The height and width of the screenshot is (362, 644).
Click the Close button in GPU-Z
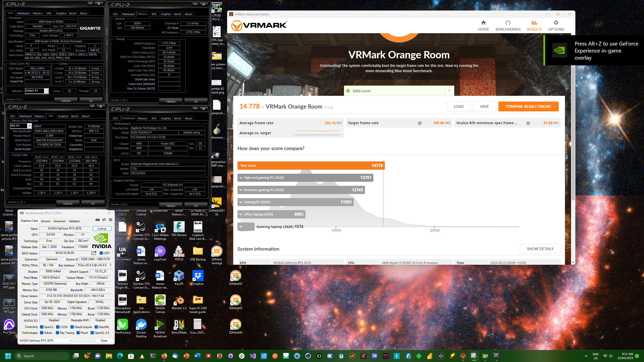104,340
